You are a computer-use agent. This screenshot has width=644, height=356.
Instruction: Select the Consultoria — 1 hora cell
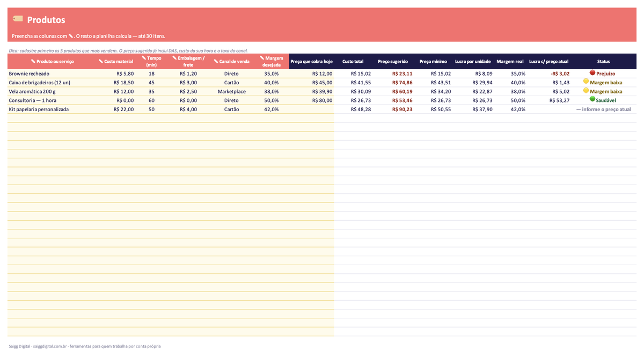[52, 100]
